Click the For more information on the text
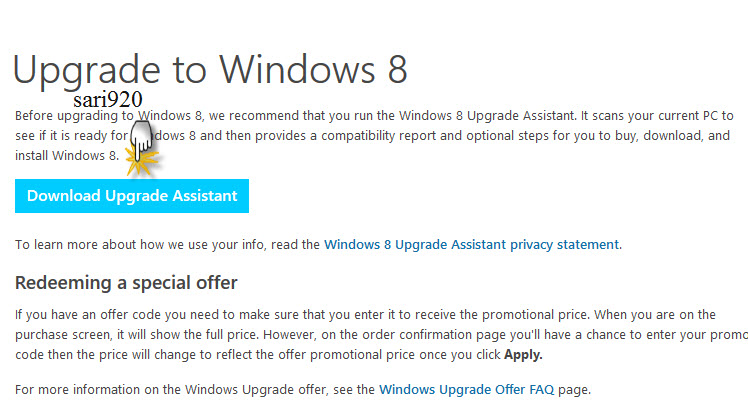Viewport: 748px width, 416px height. (87, 390)
